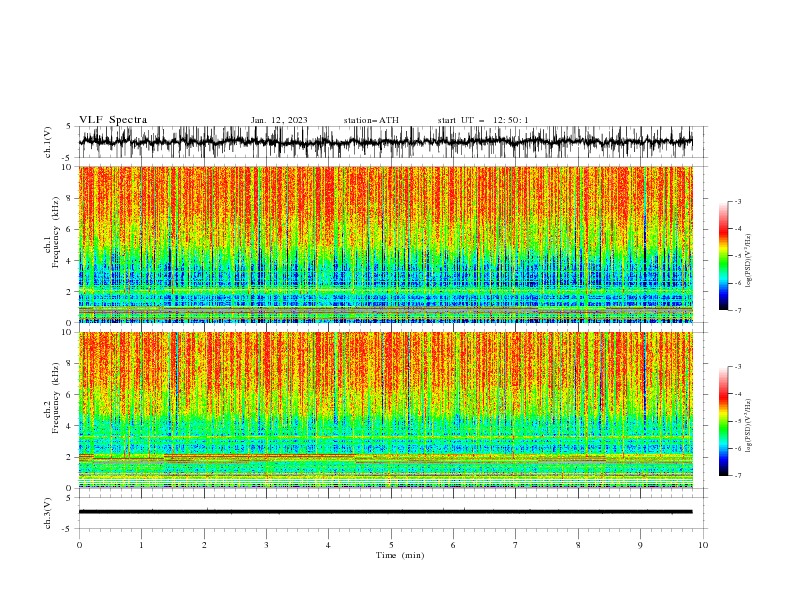Click the "-4" tick on the ch.2 colorbar

(x=737, y=394)
